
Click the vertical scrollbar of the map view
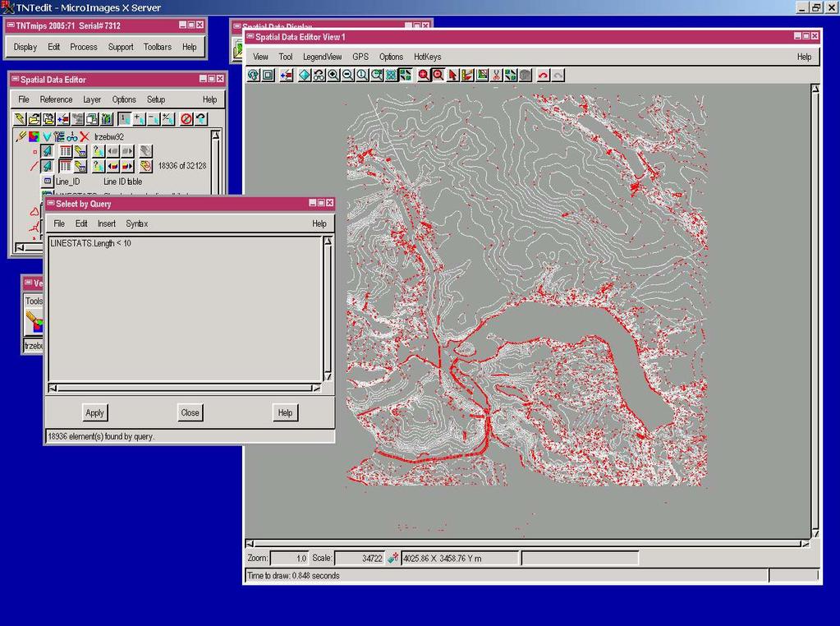(x=815, y=311)
